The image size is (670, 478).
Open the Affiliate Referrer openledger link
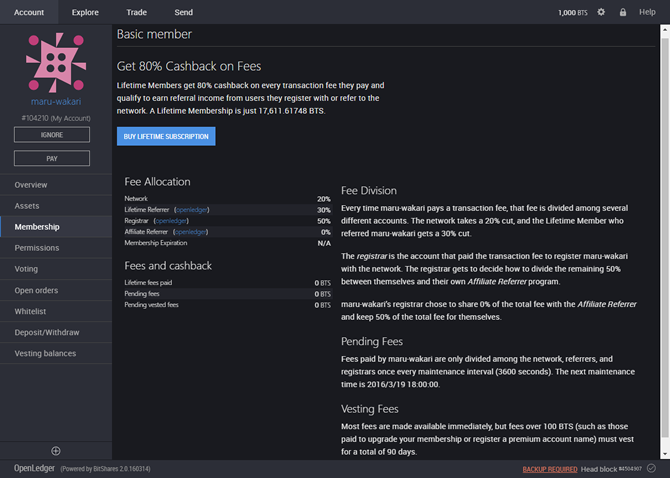[x=191, y=232]
